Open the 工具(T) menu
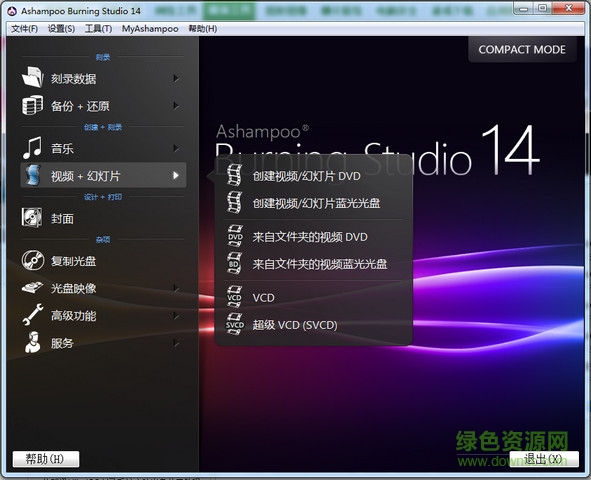The width and height of the screenshot is (591, 480). tap(98, 29)
